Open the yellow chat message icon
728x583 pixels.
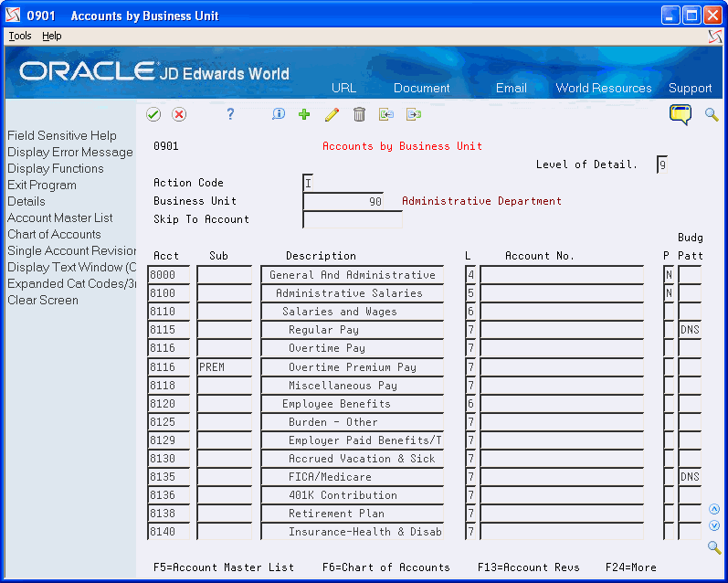(x=681, y=114)
